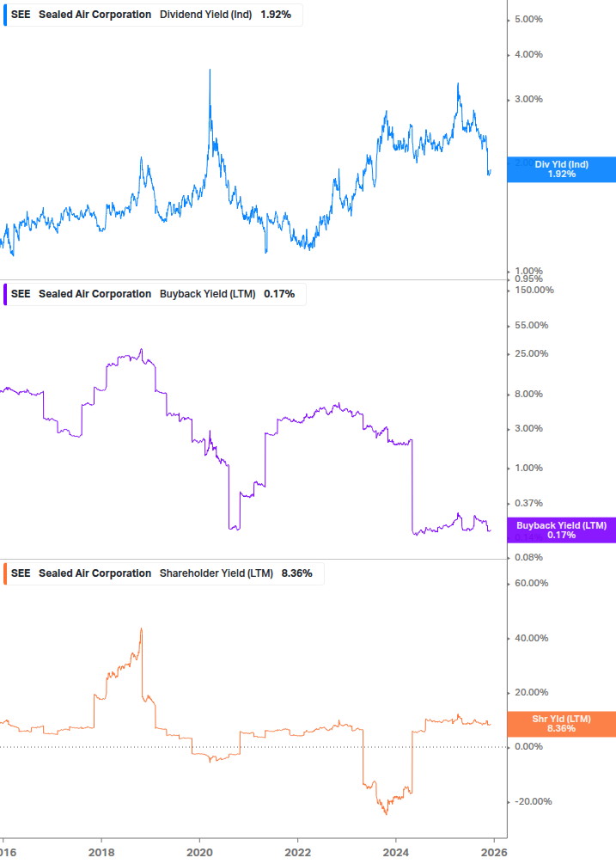
Task: Click the 2018 label on the time axis
Action: click(101, 853)
